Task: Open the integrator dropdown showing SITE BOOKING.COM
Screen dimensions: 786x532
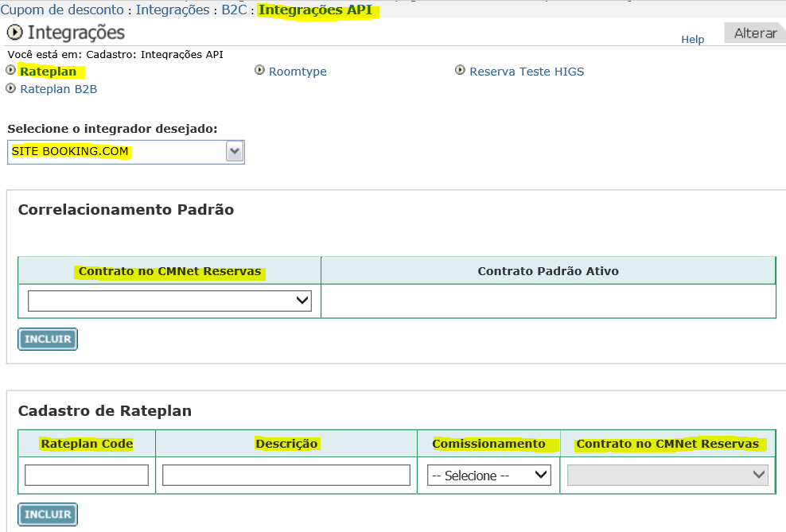Action: point(234,152)
